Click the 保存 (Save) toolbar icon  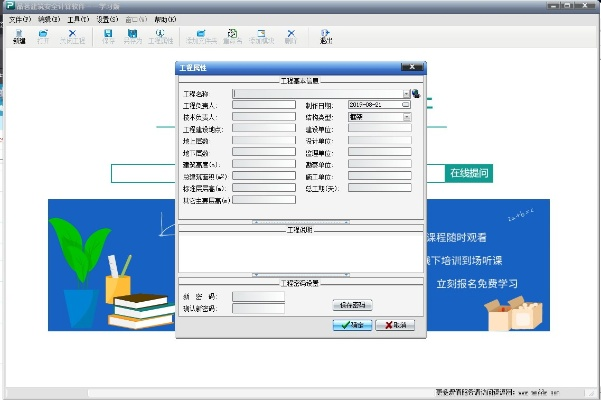pyautogui.click(x=108, y=37)
